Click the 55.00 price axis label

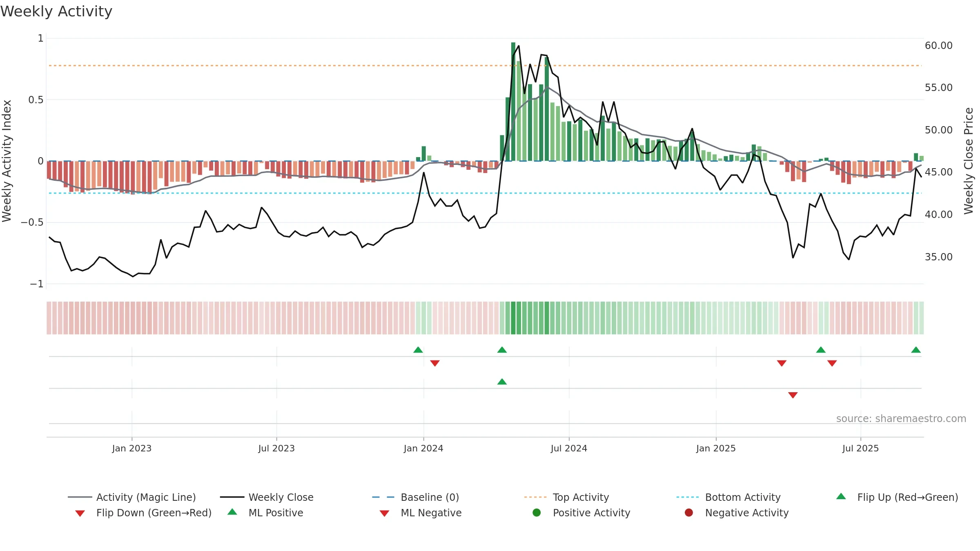(939, 87)
